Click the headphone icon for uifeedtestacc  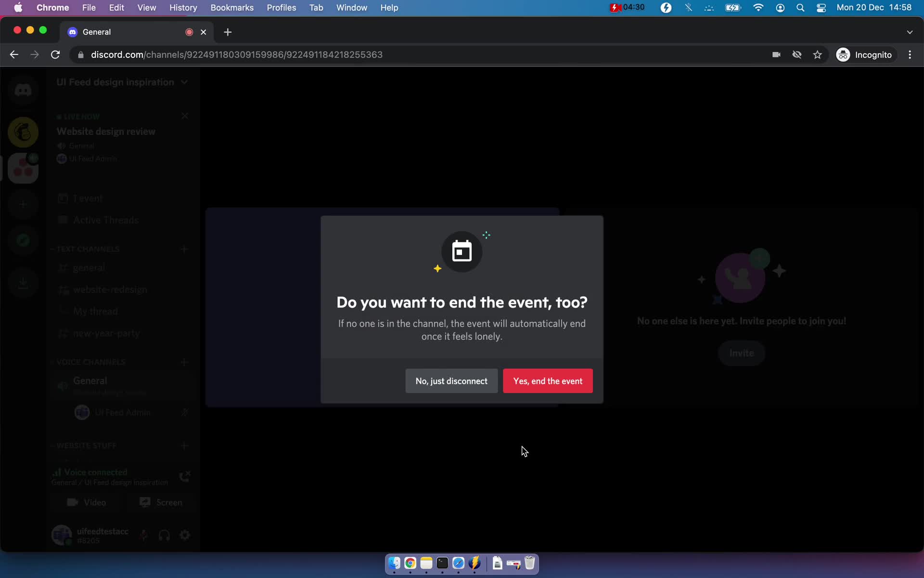click(164, 535)
